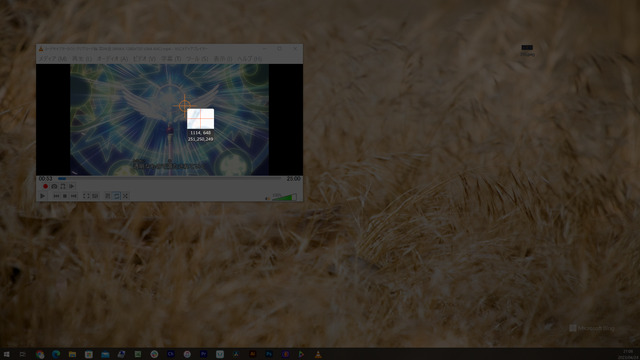Screen dimensions: 640x360
Task: Click the red Record button in VLC
Action: pyautogui.click(x=45, y=187)
